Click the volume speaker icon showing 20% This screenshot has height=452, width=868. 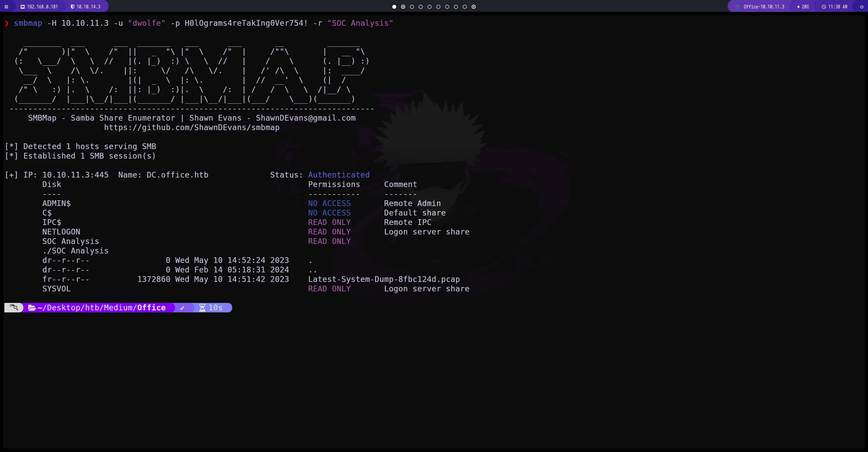pyautogui.click(x=798, y=7)
